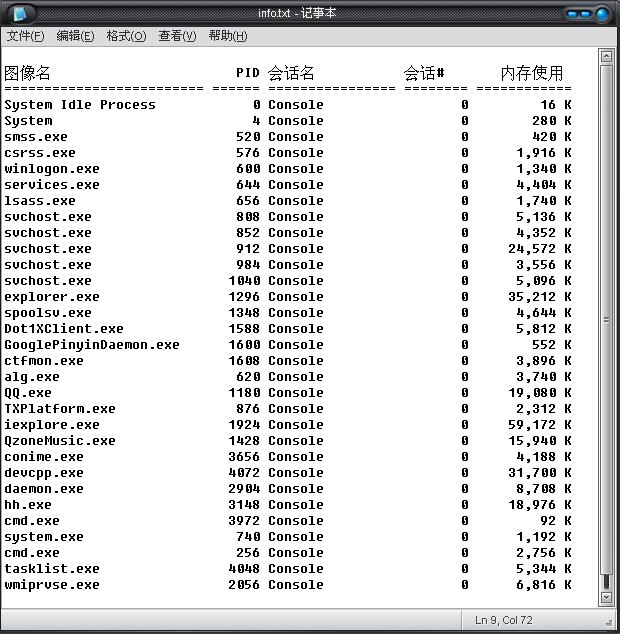Click the QzoneMusic.exe process name
The image size is (620, 634).
(59, 441)
